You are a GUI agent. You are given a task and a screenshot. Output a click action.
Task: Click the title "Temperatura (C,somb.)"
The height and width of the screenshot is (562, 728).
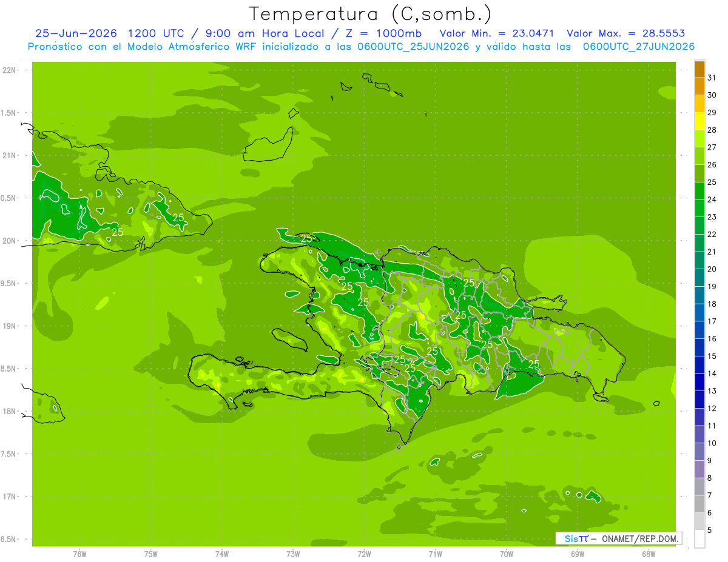pyautogui.click(x=370, y=14)
